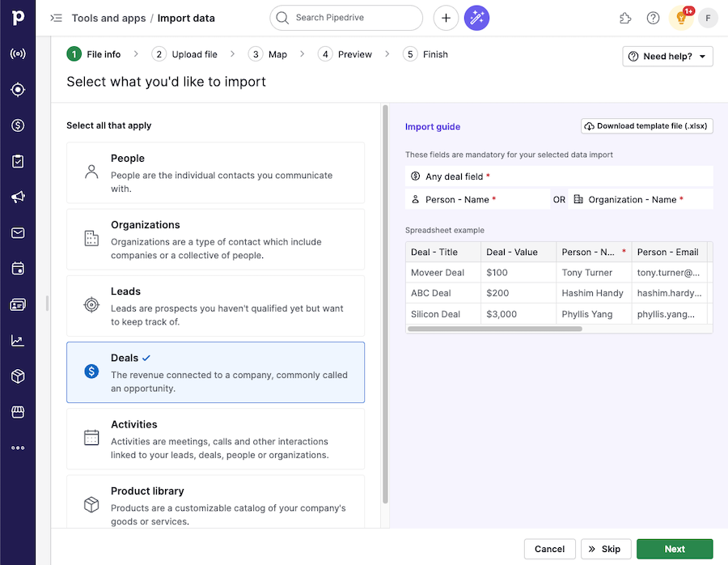Click the $3,000 value cell
728x565 pixels.
518,314
